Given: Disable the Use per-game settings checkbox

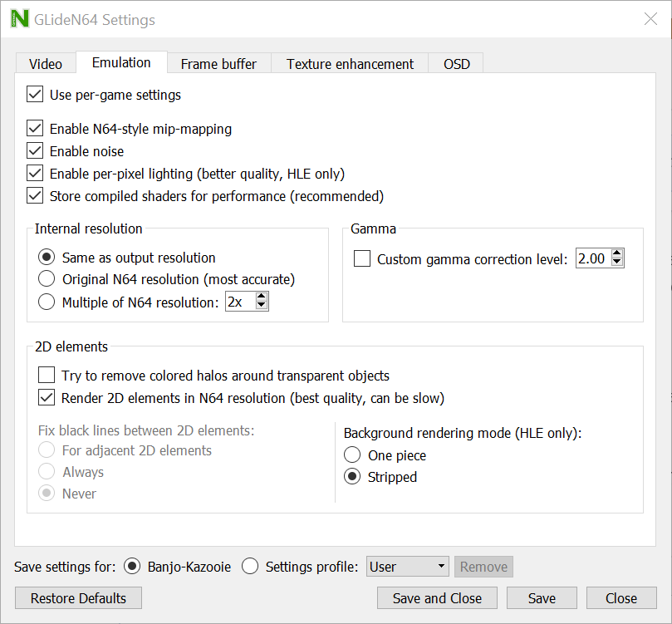Looking at the screenshot, I should (34, 94).
